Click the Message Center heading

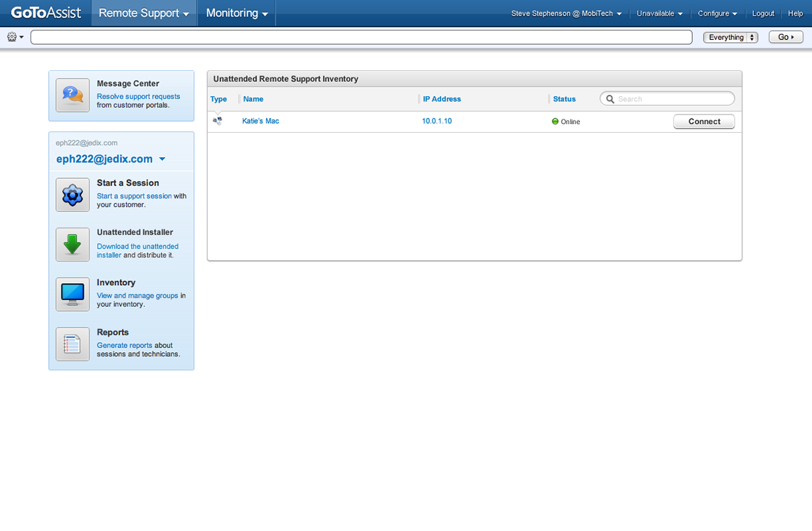coord(128,84)
